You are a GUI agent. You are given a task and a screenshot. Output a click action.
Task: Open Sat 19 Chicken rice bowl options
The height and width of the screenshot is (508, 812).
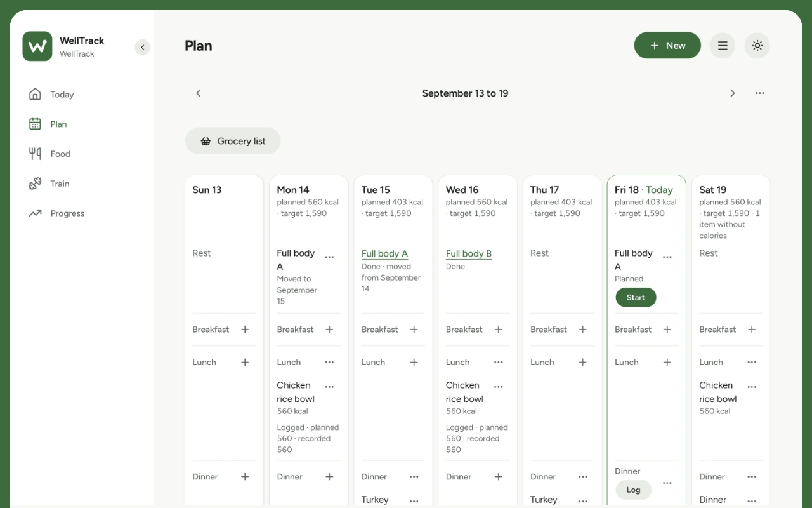coord(751,387)
